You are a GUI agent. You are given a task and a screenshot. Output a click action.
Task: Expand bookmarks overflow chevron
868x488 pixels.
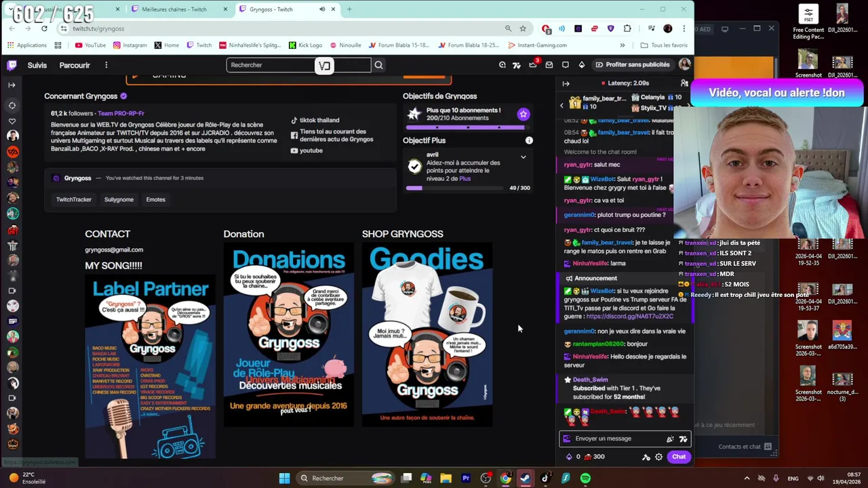click(622, 45)
